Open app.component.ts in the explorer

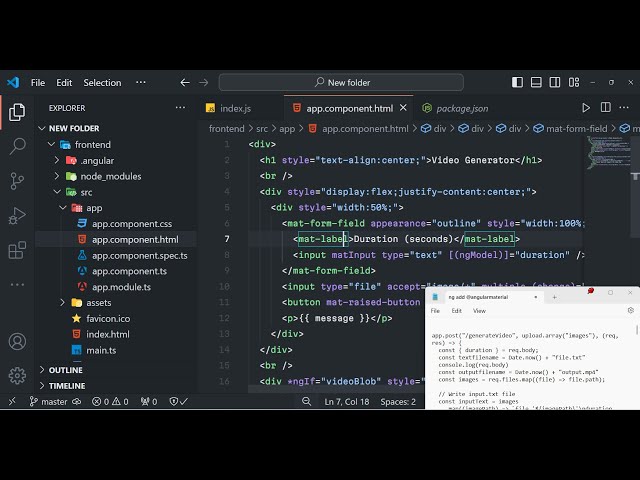click(x=129, y=271)
